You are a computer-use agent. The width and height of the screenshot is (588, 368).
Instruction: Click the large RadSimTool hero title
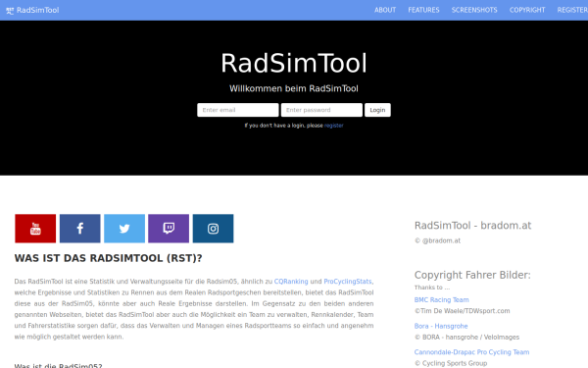point(294,63)
